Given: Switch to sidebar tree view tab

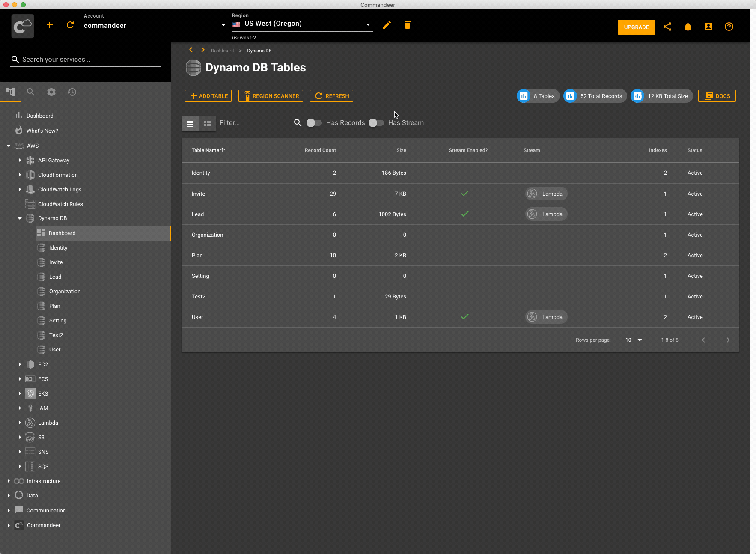Looking at the screenshot, I should tap(10, 92).
